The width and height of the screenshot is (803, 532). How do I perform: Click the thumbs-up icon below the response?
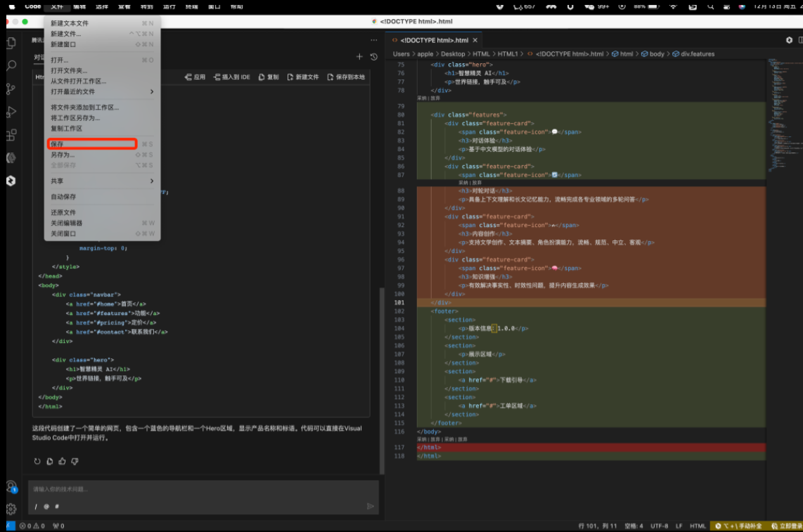(x=62, y=461)
